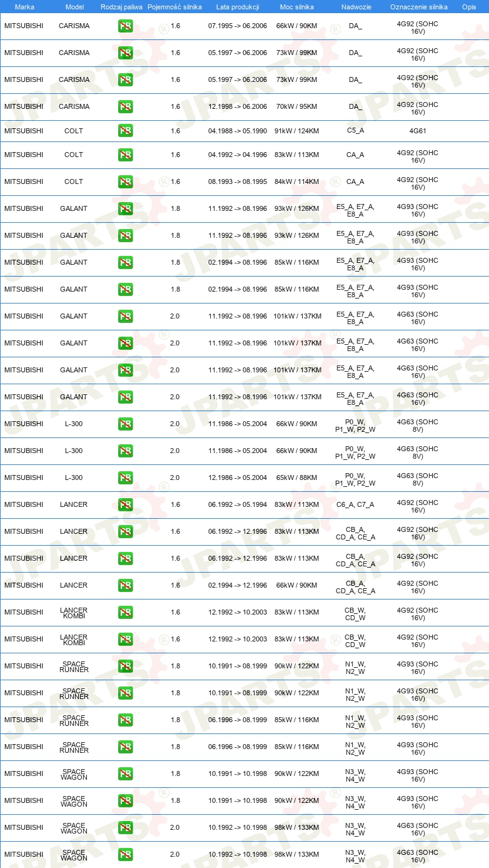
Task: Select the power value 84kW / 114KM
Action: click(x=297, y=181)
